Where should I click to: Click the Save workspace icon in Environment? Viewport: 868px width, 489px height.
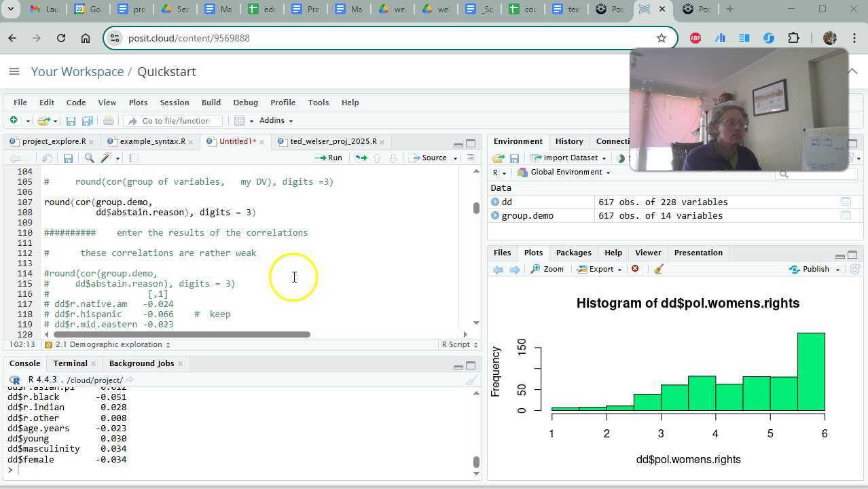[514, 158]
